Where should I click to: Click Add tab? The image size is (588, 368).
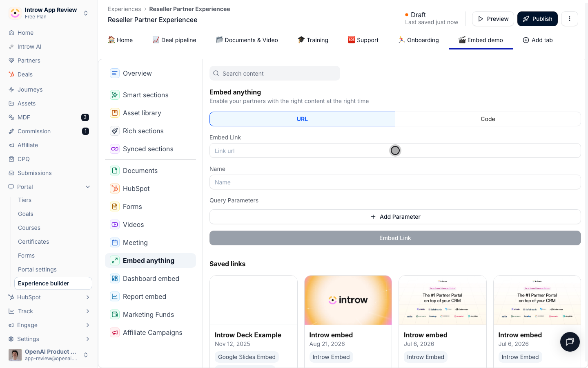pos(538,40)
